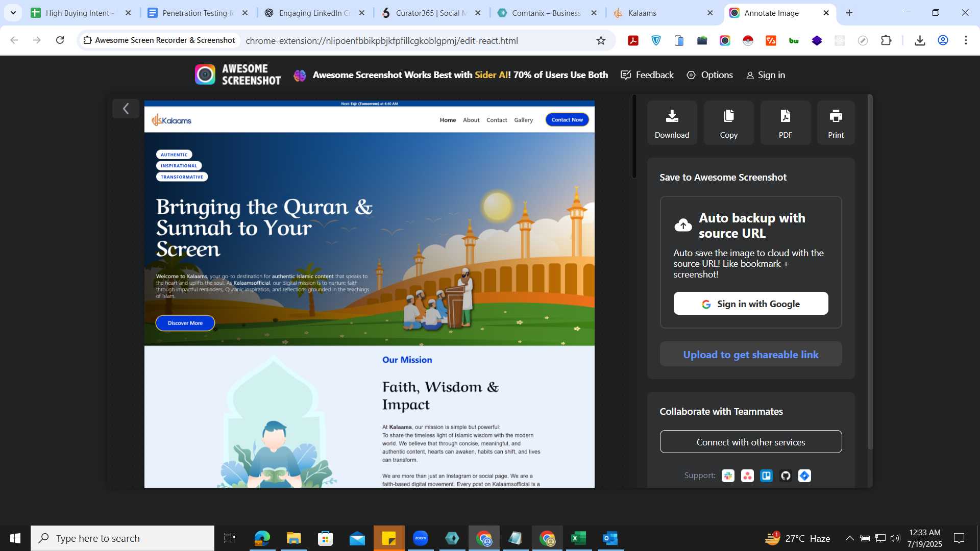The image size is (980, 551).
Task: Upload to get shareable link
Action: click(x=750, y=354)
